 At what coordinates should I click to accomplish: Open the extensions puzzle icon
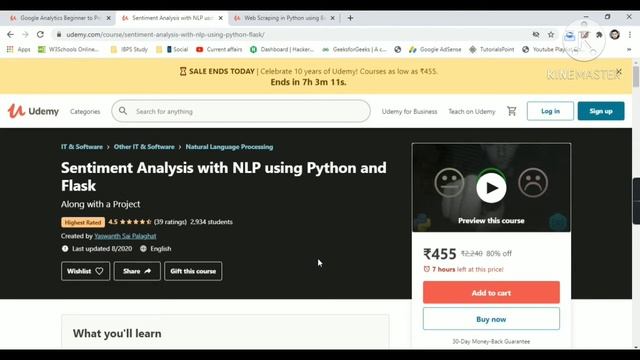(x=599, y=35)
